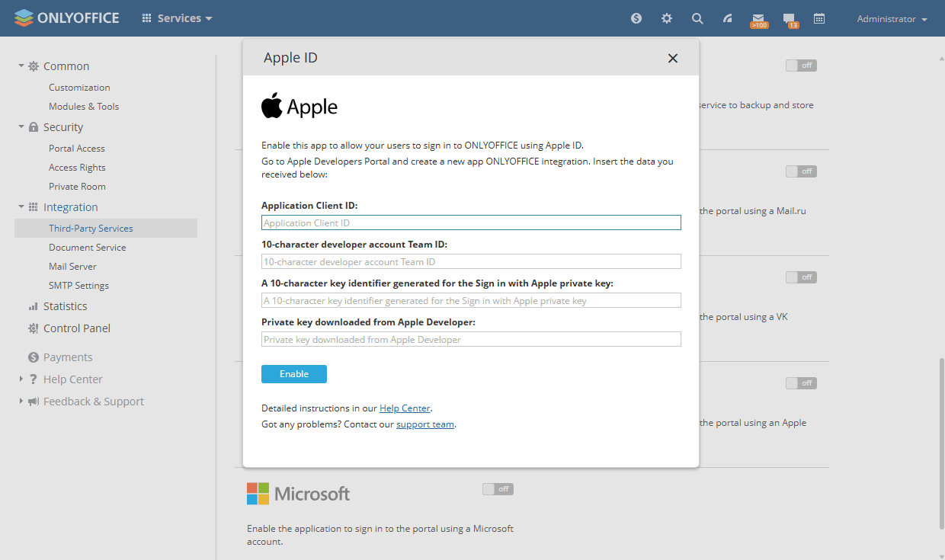Open Document Service settings
The image size is (945, 560).
point(88,248)
